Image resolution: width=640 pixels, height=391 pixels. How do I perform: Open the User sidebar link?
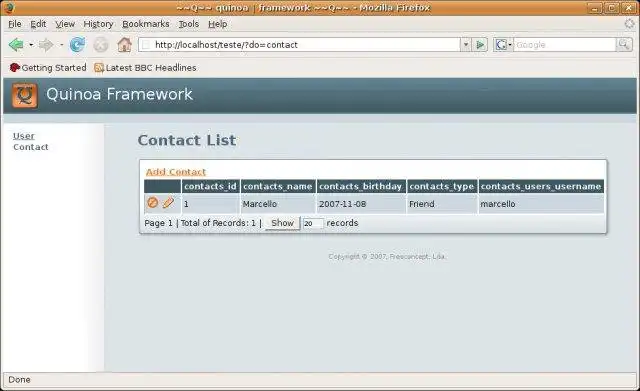[24, 136]
